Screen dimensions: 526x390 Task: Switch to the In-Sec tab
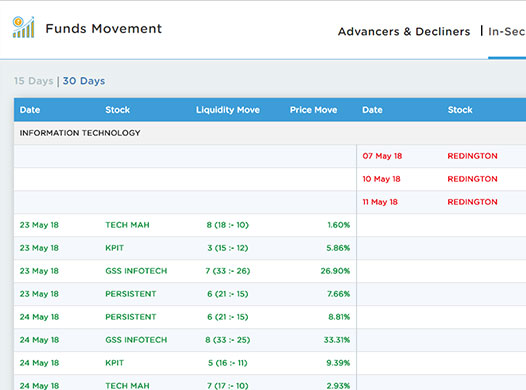pos(507,32)
